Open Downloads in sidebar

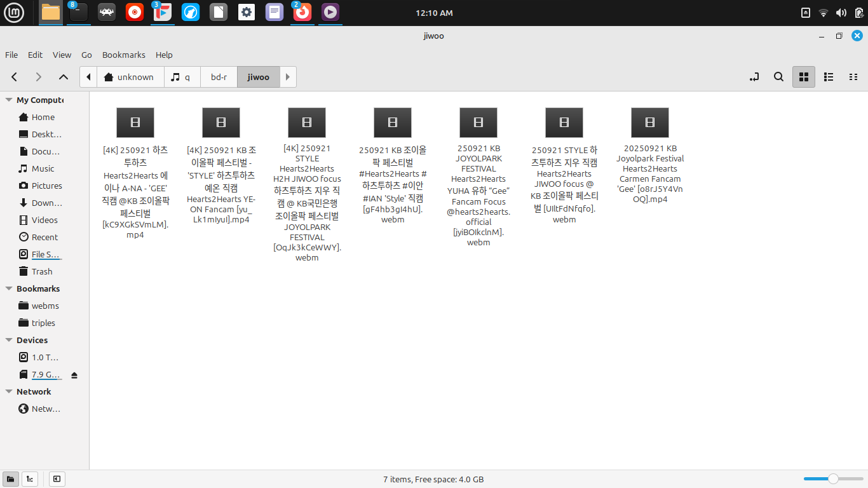(x=41, y=203)
